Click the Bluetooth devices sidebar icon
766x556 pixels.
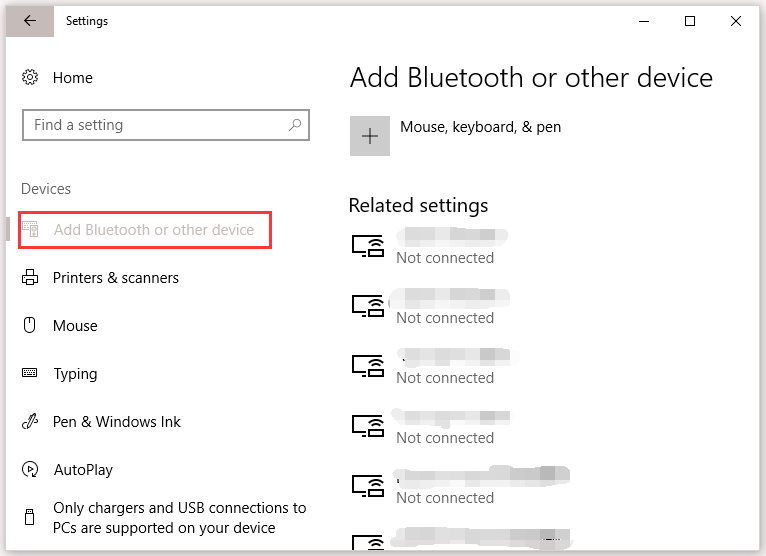[x=30, y=229]
